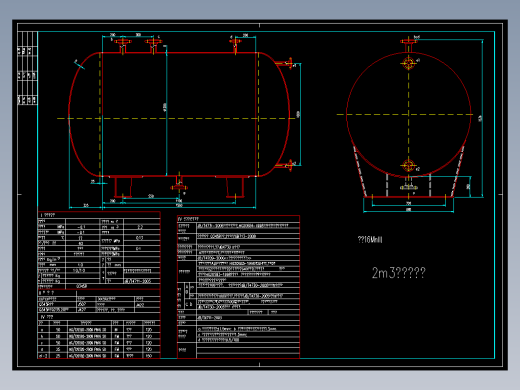Select the design parameters table at lower left
Viewport: 520px width, 390px height.
(x=99, y=250)
